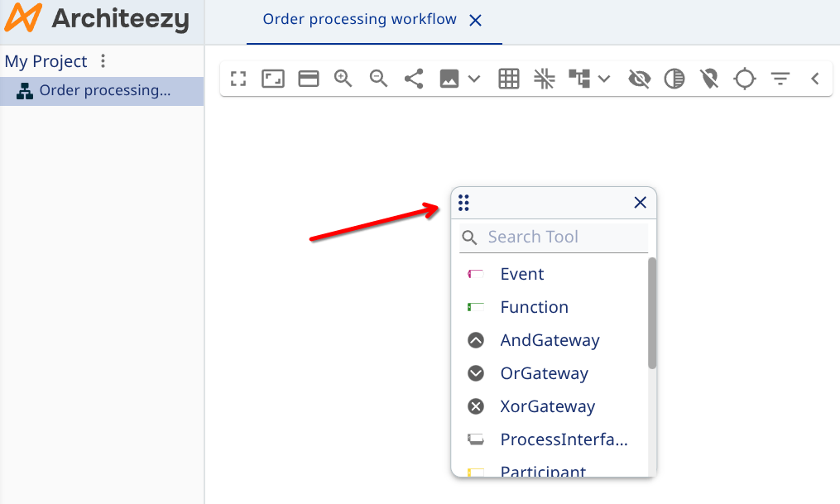Select Order processing item in project tree
This screenshot has width=840, height=504.
point(104,91)
